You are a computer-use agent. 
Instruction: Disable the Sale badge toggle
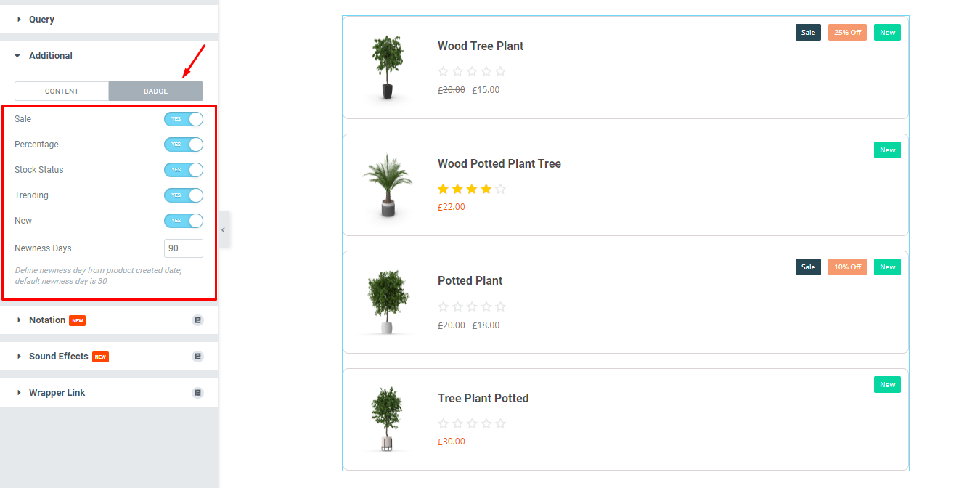click(x=184, y=119)
